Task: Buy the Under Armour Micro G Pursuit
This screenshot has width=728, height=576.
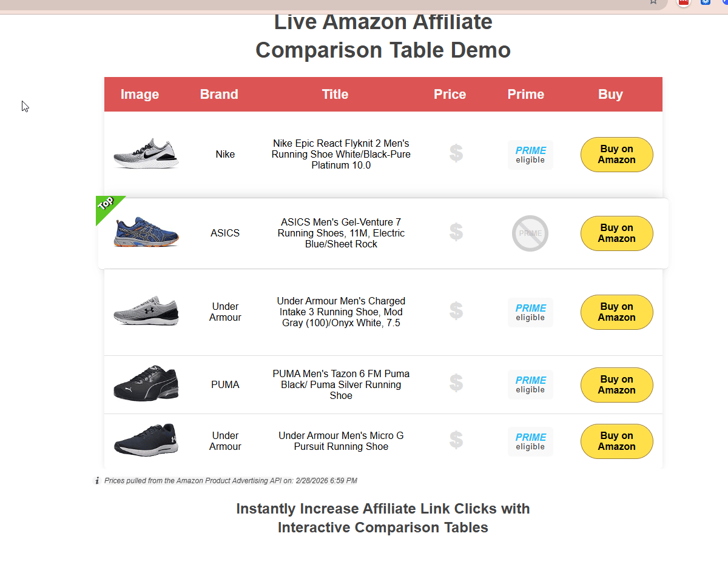Action: click(x=616, y=441)
